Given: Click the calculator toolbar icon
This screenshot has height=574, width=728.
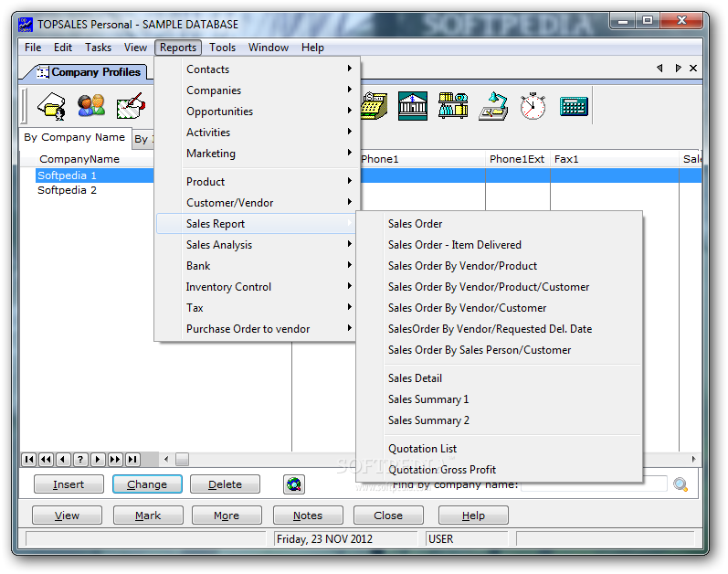Looking at the screenshot, I should [574, 106].
